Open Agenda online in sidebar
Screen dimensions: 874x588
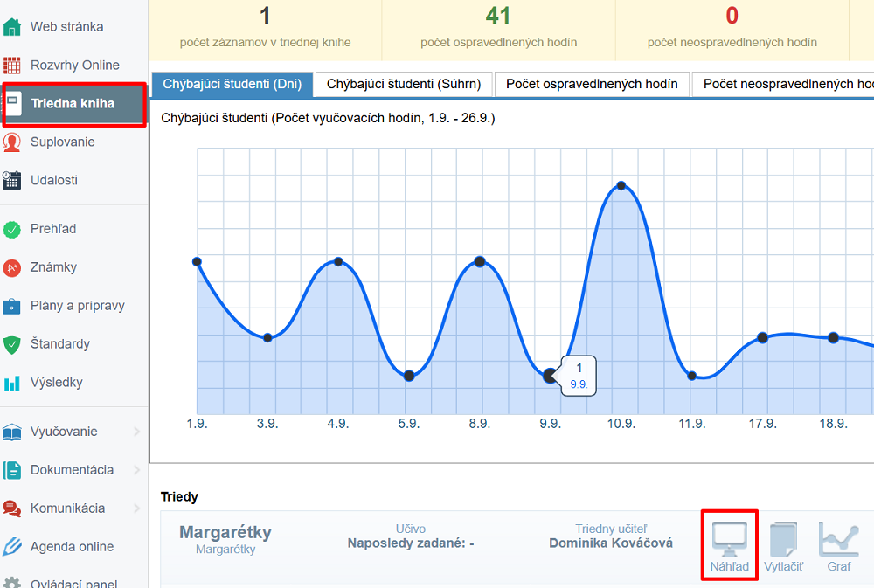point(72,547)
